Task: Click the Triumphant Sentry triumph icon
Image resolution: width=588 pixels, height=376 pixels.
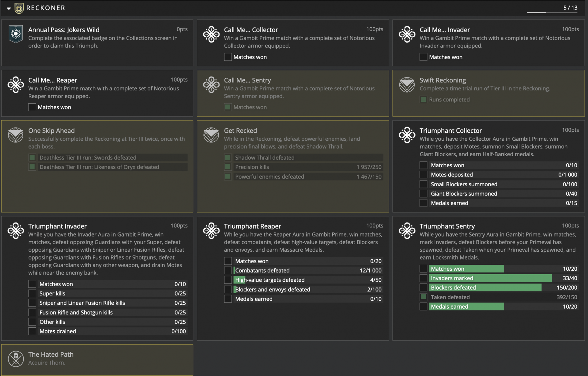Action: pyautogui.click(x=407, y=230)
